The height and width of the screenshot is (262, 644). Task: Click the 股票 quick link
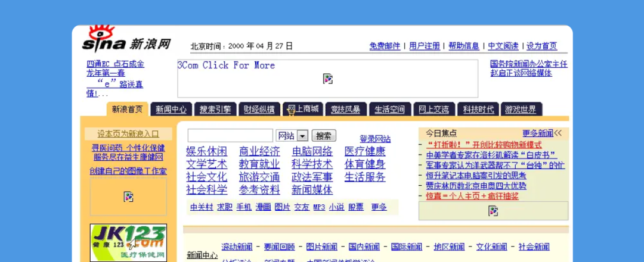coord(356,207)
